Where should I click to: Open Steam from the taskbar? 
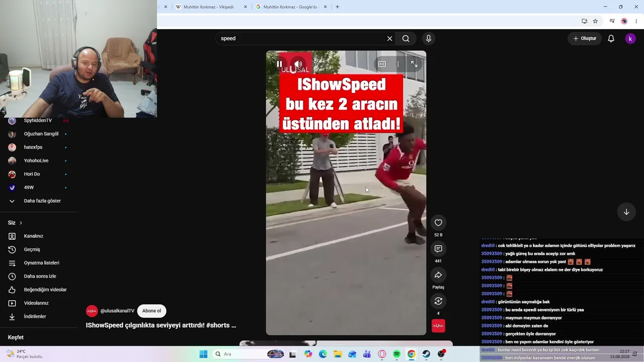coord(426,354)
